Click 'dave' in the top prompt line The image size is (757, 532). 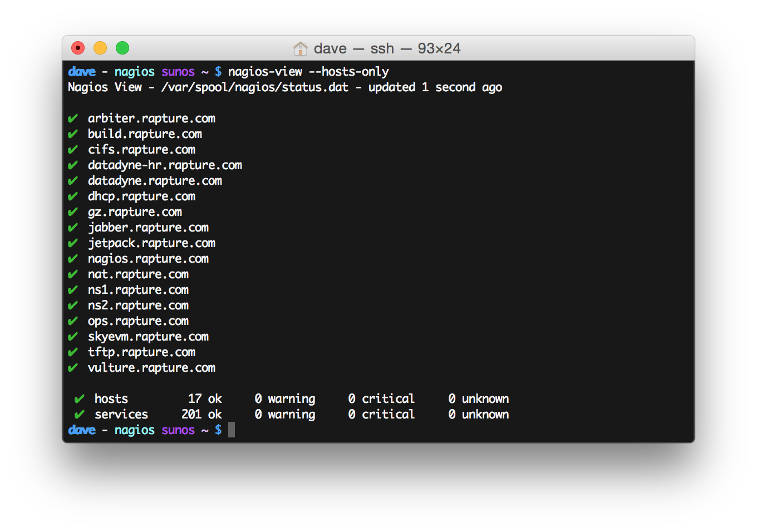[x=82, y=72]
